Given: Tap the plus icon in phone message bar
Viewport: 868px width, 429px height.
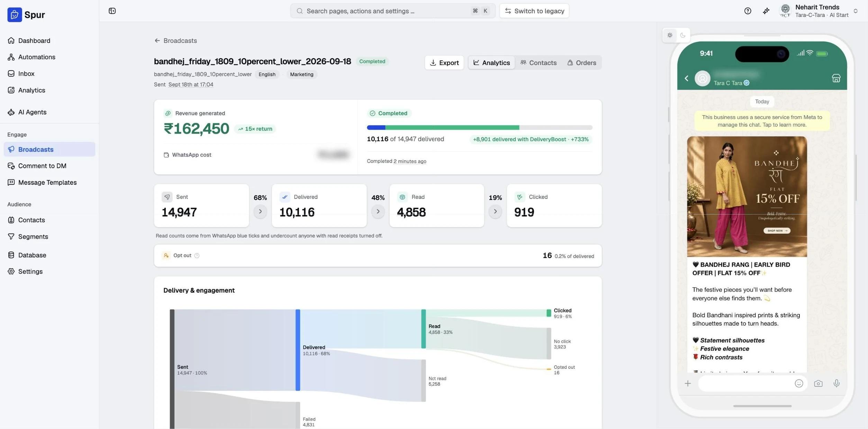Looking at the screenshot, I should (x=688, y=383).
